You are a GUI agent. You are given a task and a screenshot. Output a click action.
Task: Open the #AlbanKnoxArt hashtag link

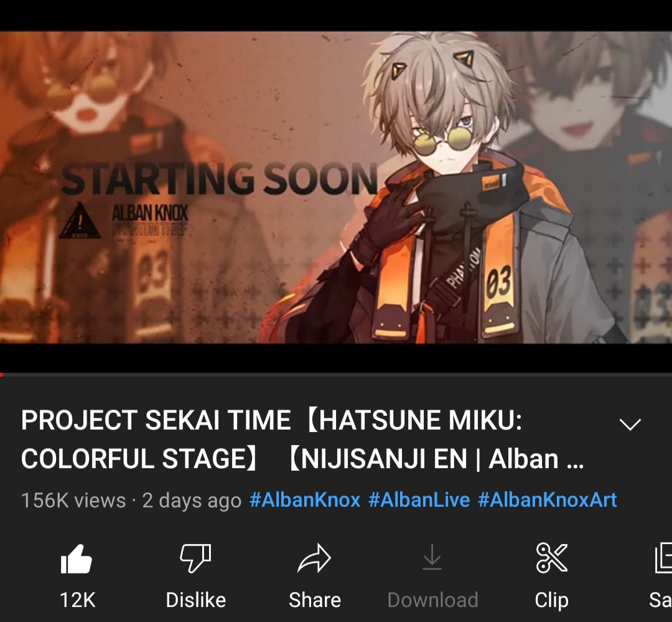pyautogui.click(x=548, y=500)
